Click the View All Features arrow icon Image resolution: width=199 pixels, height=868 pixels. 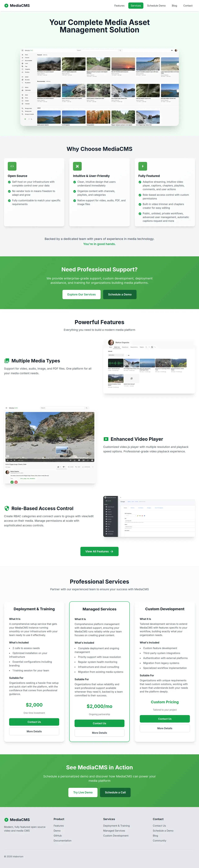click(112, 552)
